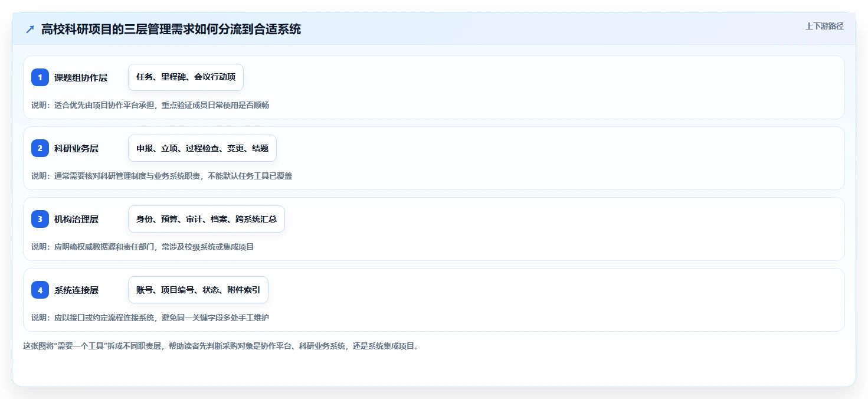Click the note starting 说明：应明确权威数据源
Screen dimensions: 868x399
click(x=143, y=247)
